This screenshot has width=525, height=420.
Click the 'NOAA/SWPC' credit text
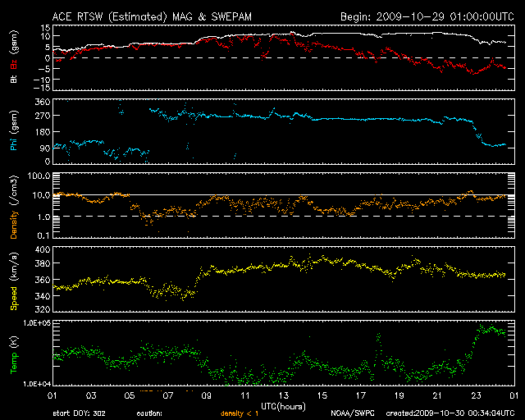[x=353, y=413]
